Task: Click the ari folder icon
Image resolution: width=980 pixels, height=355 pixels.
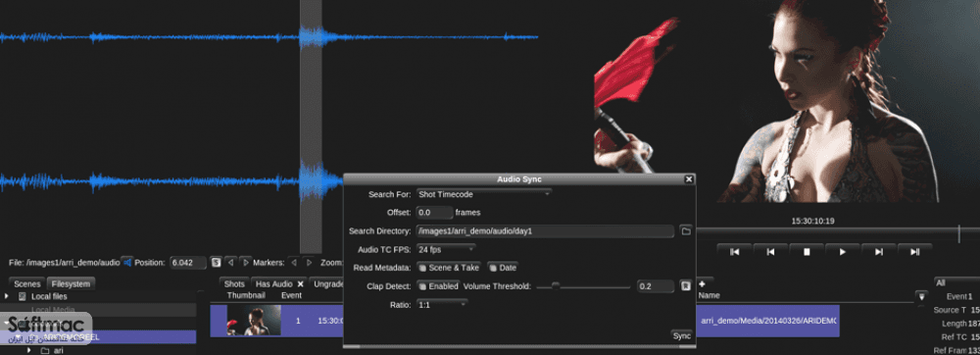Action: (x=44, y=351)
